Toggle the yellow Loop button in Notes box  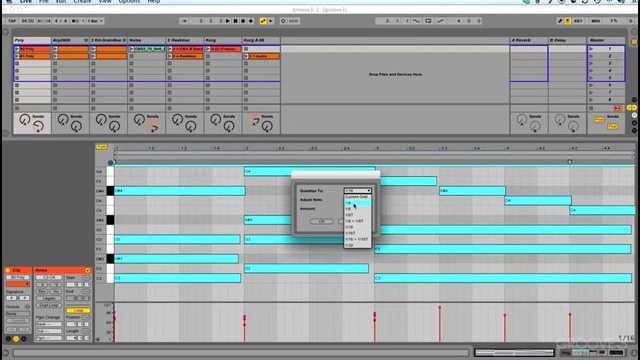[x=78, y=311]
